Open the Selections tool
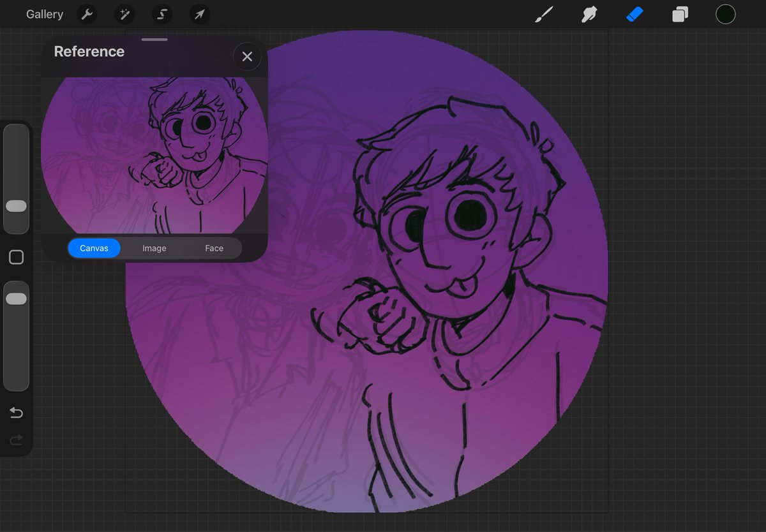766x532 pixels. click(x=161, y=14)
